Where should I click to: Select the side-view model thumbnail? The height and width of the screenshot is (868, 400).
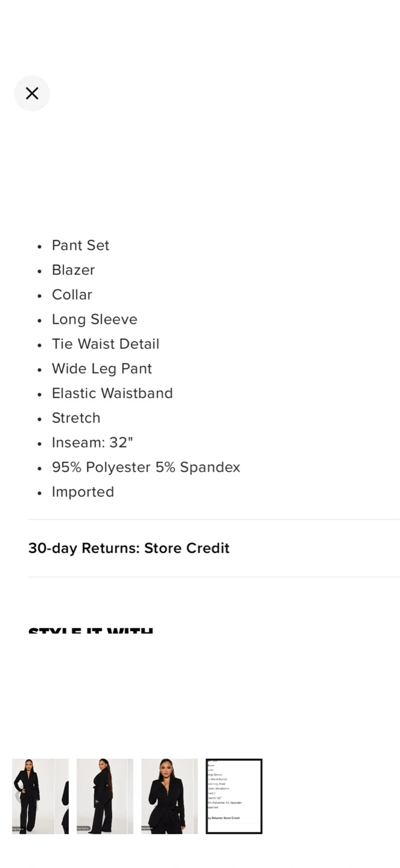click(104, 796)
